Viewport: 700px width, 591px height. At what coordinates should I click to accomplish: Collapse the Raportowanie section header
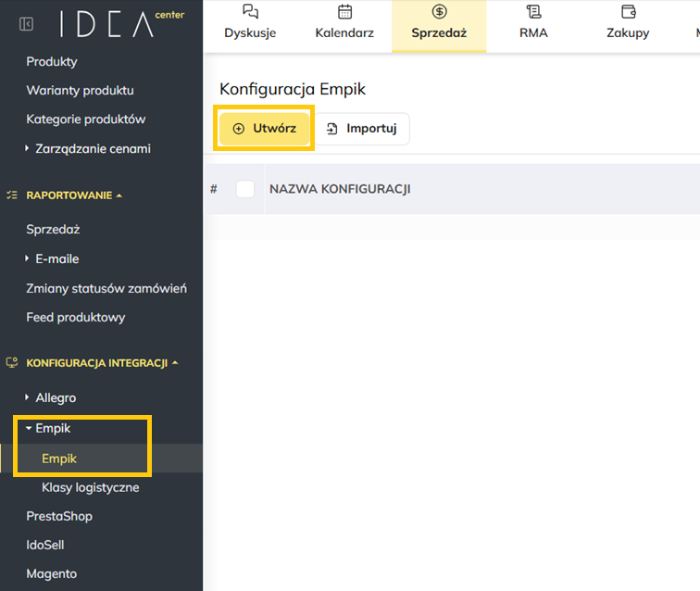pyautogui.click(x=74, y=195)
